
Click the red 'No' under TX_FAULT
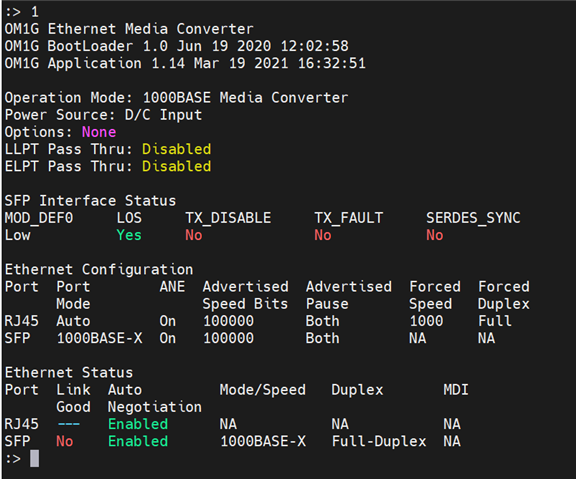coord(323,235)
